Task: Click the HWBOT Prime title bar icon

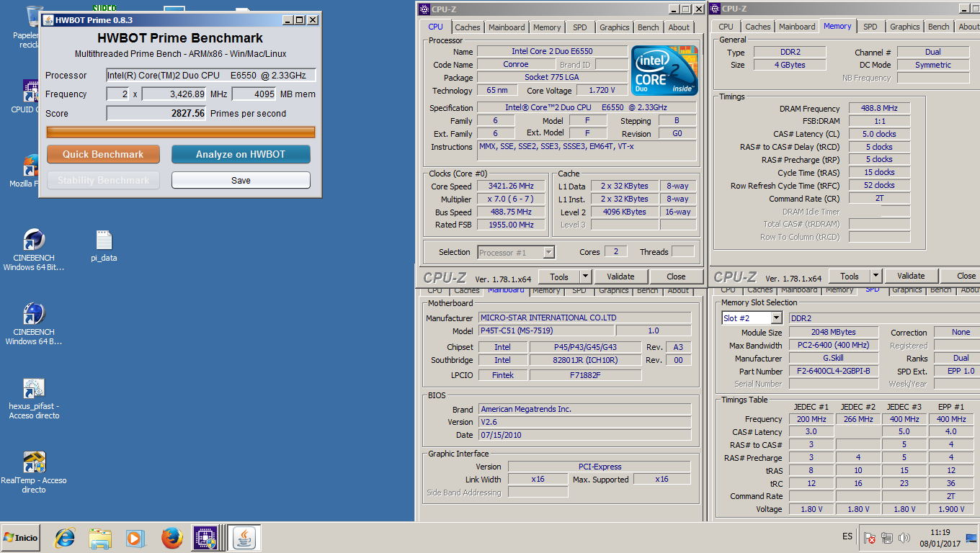Action: (x=48, y=20)
